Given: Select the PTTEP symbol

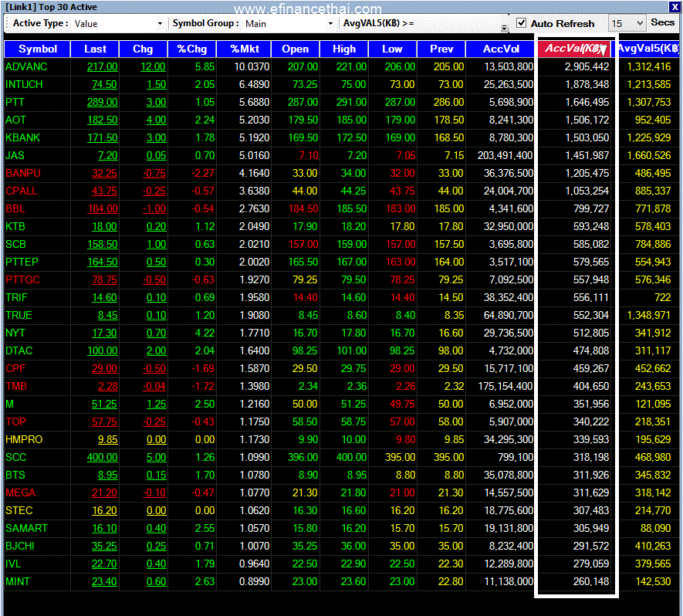Looking at the screenshot, I should click(x=22, y=262).
